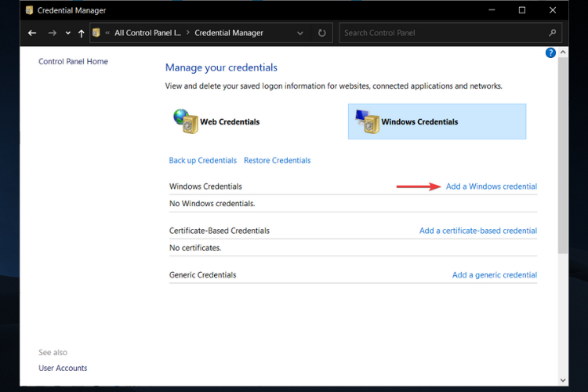Viewport: 588px width, 392px height.
Task: Add a generic credential
Action: point(494,275)
